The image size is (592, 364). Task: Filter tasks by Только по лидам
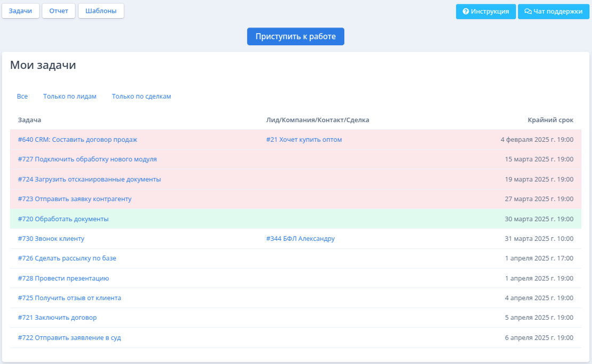coord(70,96)
